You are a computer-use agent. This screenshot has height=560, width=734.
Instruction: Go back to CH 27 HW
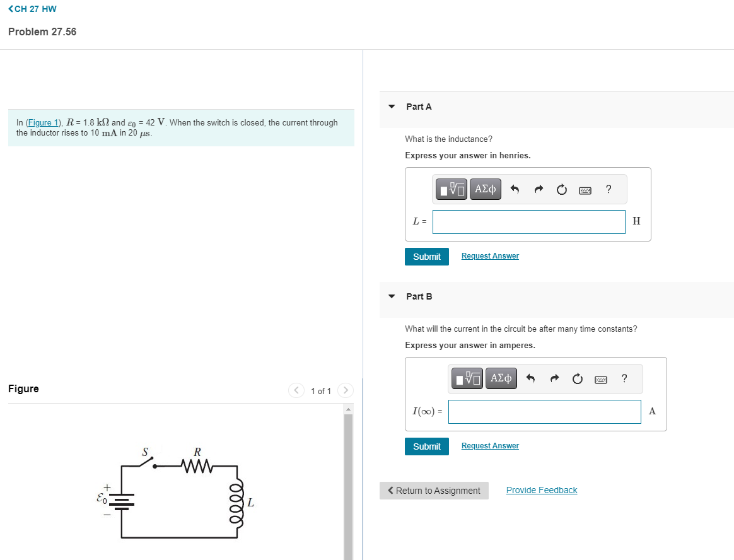31,9
